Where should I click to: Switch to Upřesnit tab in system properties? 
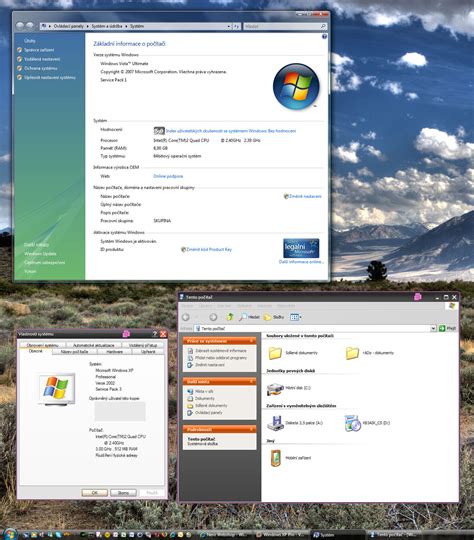pos(148,352)
